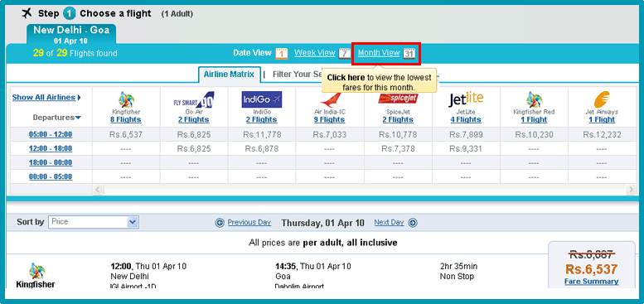The image size is (644, 304).
Task: Click the Month View calendar icon
Action: 409,53
